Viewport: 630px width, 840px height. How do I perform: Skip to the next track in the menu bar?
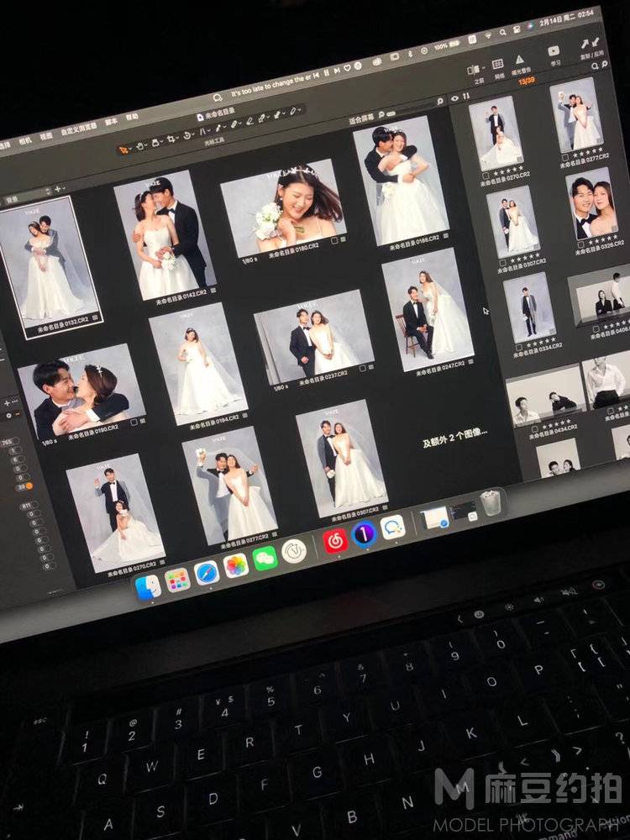click(337, 71)
